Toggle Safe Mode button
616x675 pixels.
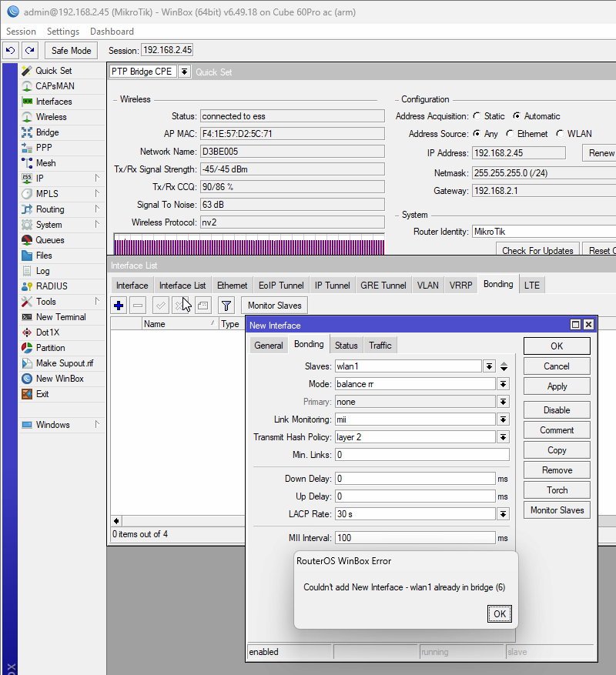[72, 50]
